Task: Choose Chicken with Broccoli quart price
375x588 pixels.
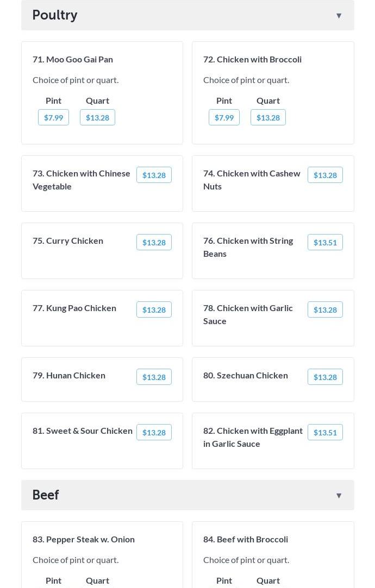Action: coord(268,117)
